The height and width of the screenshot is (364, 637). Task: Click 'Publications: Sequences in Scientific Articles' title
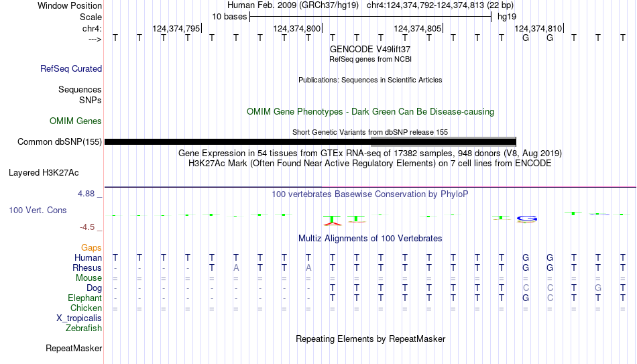pos(370,80)
